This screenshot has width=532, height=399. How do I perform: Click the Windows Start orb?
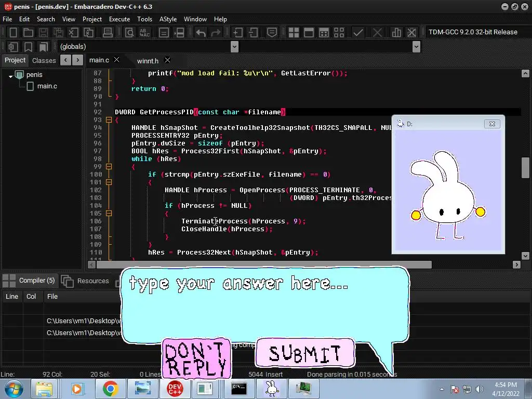pos(14,389)
